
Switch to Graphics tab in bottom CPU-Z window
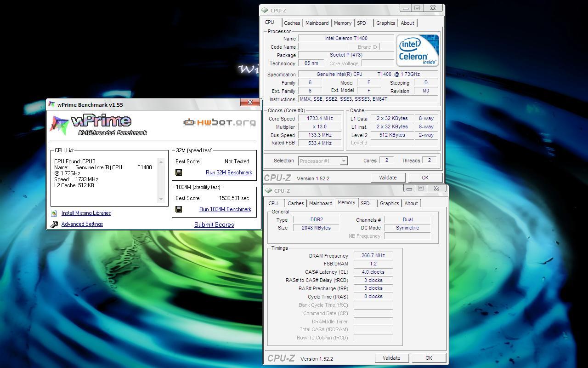point(389,203)
